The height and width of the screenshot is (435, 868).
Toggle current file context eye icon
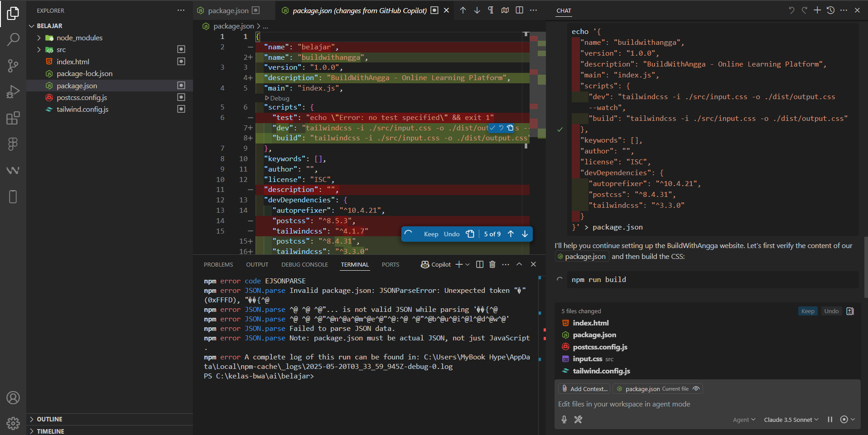tap(696, 389)
